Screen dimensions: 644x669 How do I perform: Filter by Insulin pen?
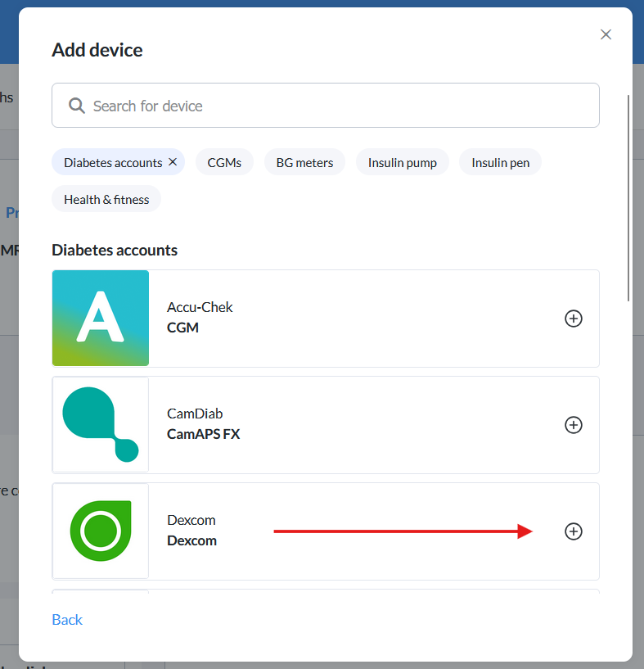[x=500, y=162]
